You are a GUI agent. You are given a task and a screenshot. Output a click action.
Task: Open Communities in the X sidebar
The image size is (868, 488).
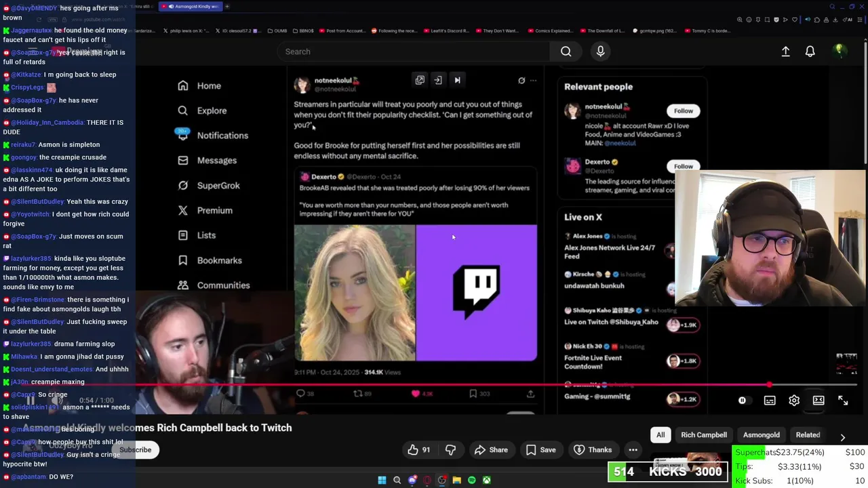214,285
